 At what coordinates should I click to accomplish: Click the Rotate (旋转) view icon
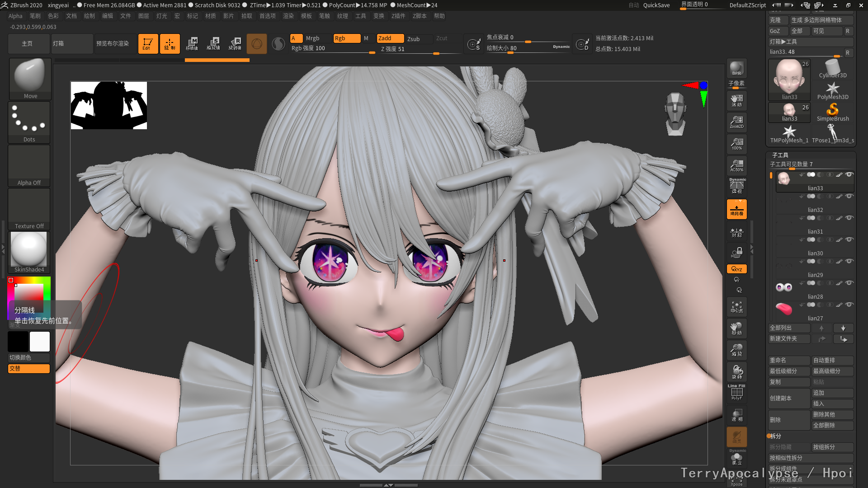pos(736,372)
